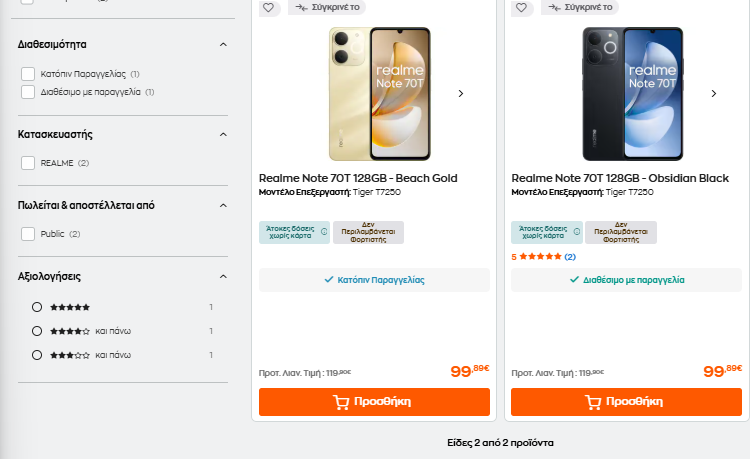Collapse the Κατασκευαστής filter section
The width and height of the screenshot is (750, 459).
(223, 134)
